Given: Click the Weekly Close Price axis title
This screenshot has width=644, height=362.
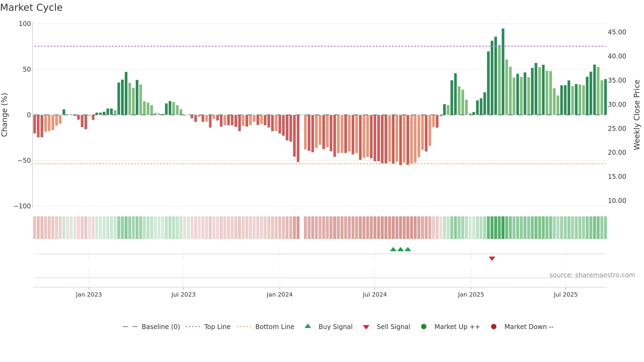Looking at the screenshot, I should click(x=637, y=115).
